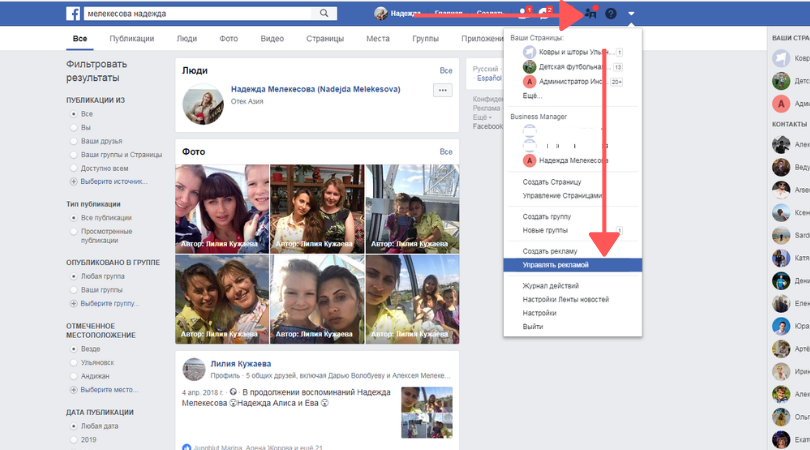810x450 pixels.
Task: Open the quick help people icon
Action: (590, 13)
